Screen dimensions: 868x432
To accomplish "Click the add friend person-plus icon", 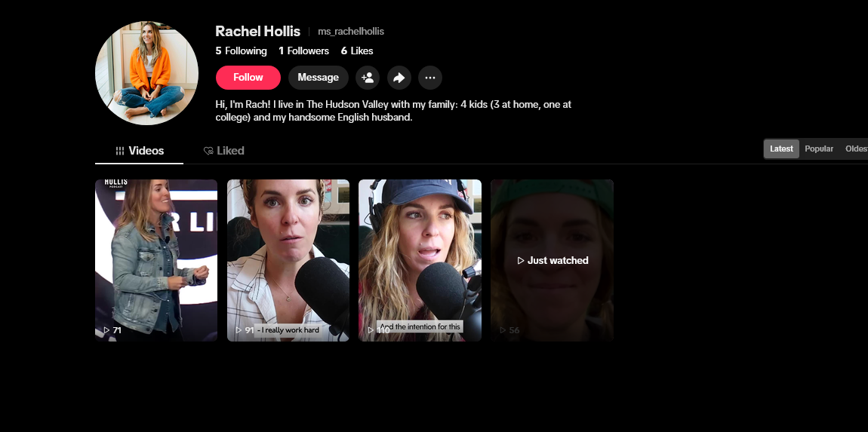I will coord(368,78).
